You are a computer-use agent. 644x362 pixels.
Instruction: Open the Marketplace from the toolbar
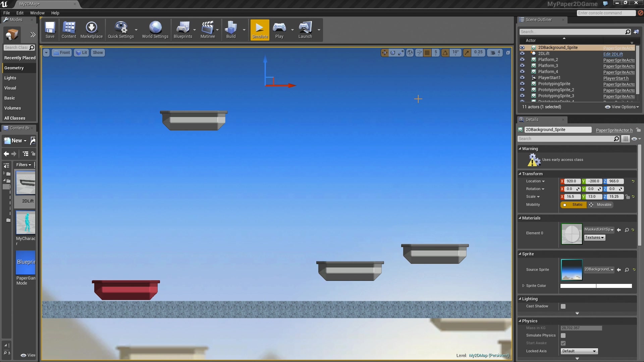[91, 30]
